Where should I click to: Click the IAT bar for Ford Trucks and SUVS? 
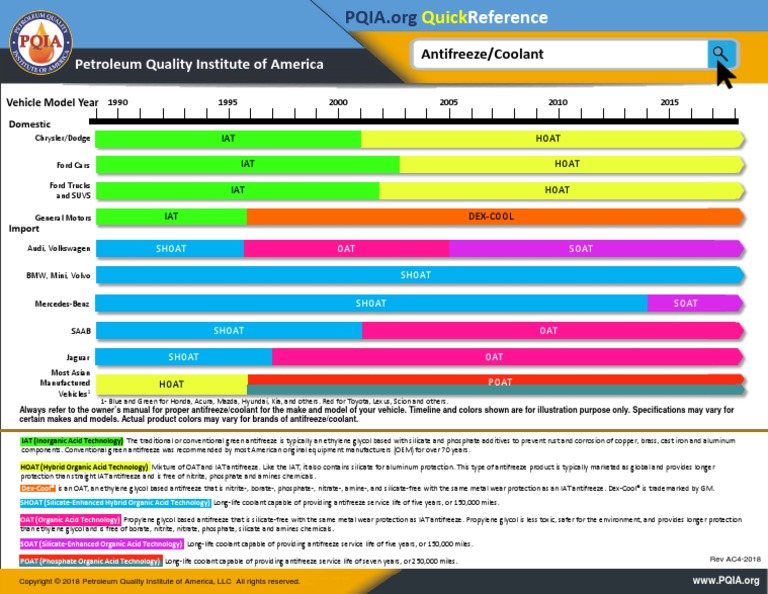[238, 190]
